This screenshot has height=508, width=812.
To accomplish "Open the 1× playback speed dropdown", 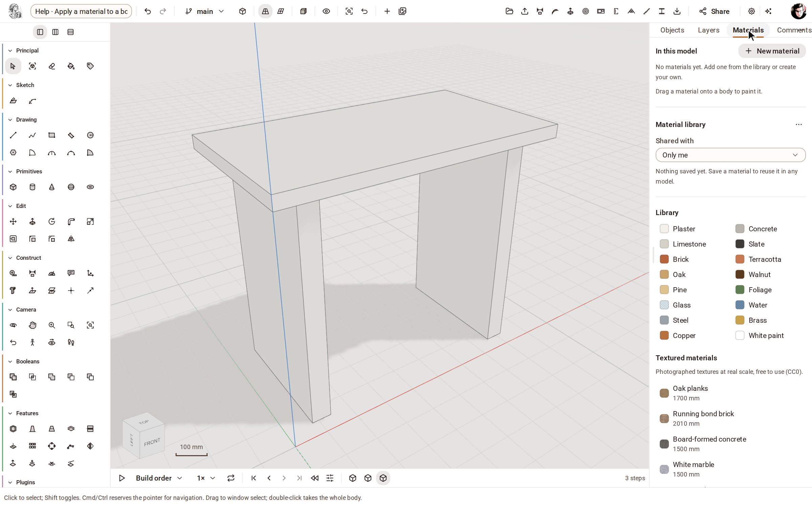I will click(x=206, y=478).
